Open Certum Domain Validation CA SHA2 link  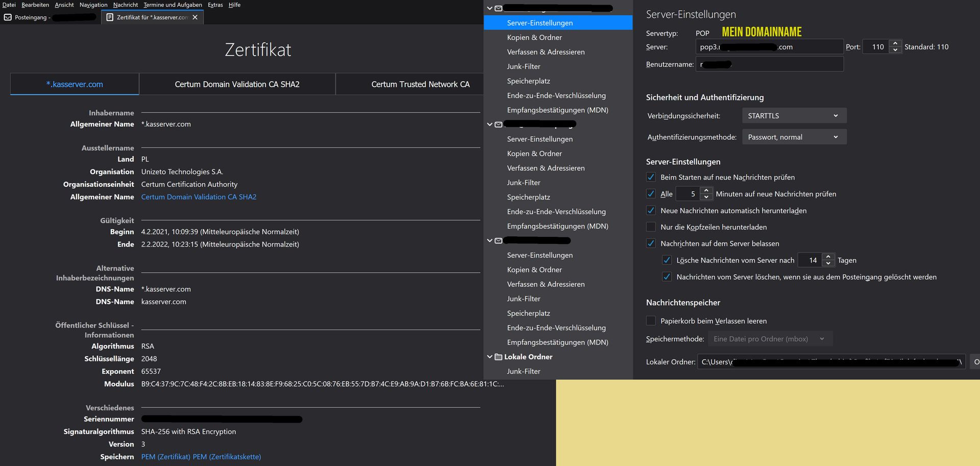point(199,197)
